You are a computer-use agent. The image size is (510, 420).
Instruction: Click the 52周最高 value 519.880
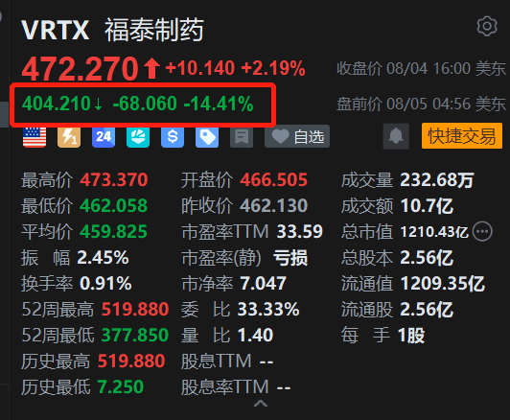coord(135,309)
